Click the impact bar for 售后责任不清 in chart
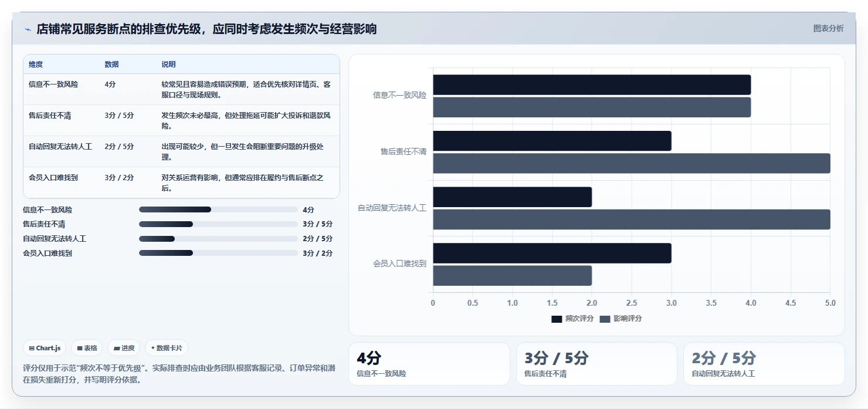This screenshot has height=409, width=868. coord(632,163)
